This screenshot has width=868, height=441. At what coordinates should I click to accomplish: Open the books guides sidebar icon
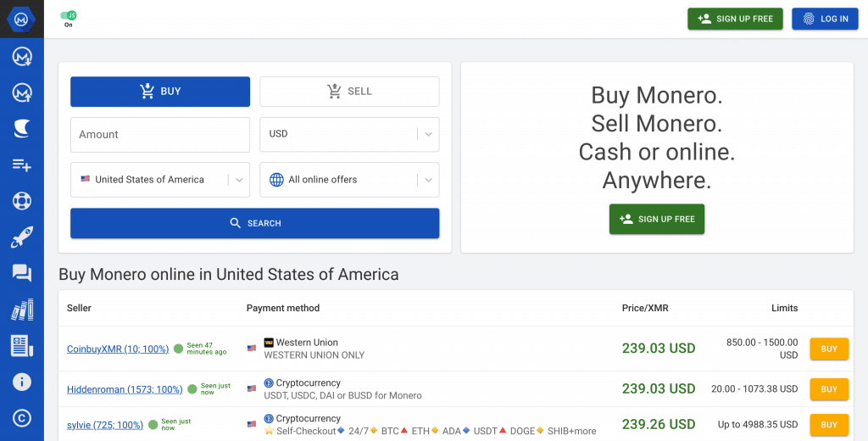click(21, 310)
